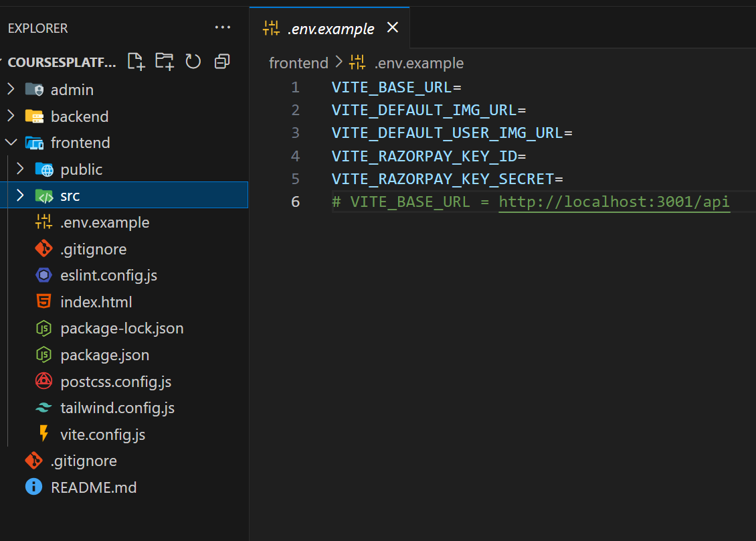Expand the public folder chevron
756x541 pixels.
(20, 169)
